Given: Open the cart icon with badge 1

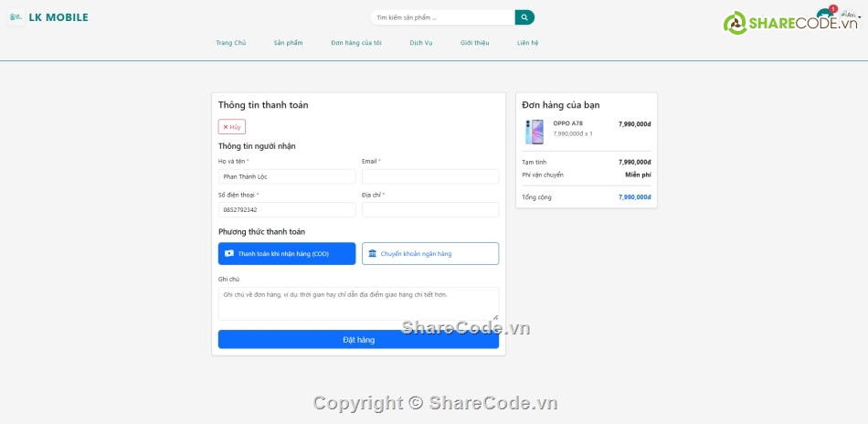Looking at the screenshot, I should [x=825, y=14].
